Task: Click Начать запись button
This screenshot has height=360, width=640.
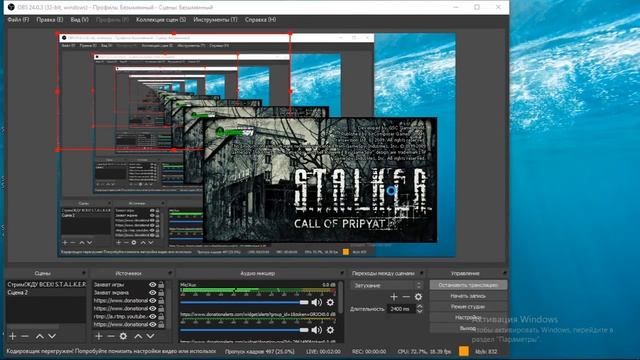Action: (468, 296)
